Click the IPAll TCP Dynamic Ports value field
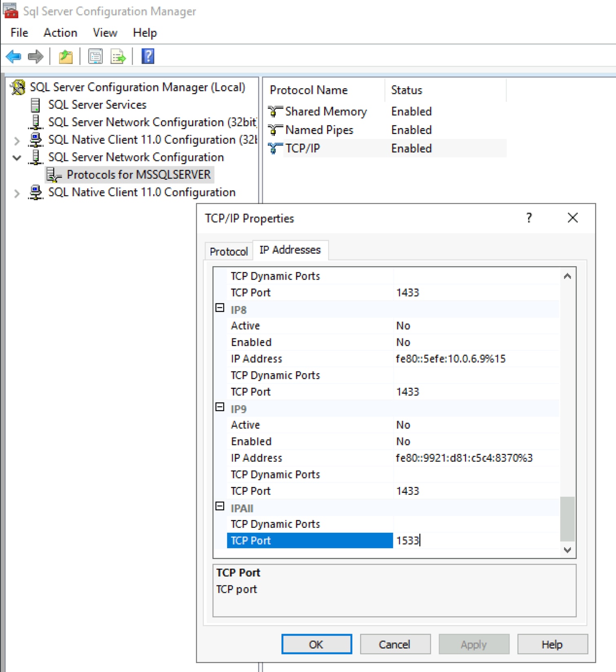616x672 pixels. [476, 524]
